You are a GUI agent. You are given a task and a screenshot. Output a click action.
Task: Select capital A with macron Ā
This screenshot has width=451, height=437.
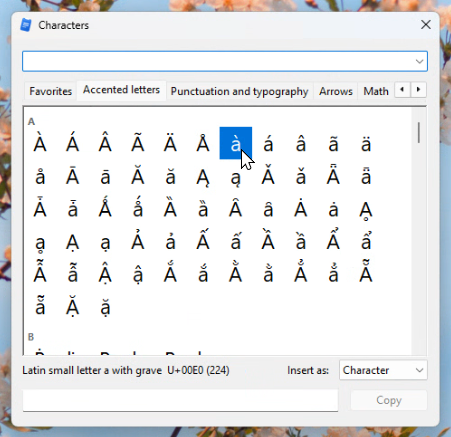pos(73,176)
